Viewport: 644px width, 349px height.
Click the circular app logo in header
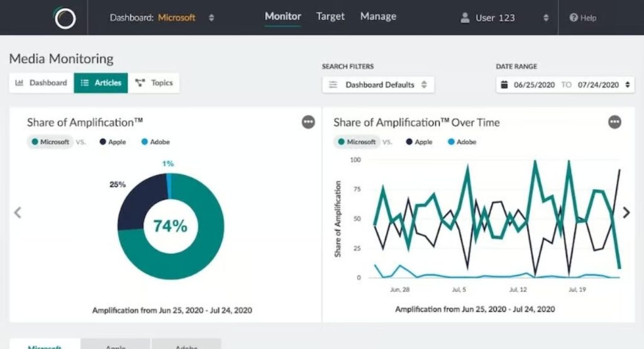click(x=65, y=18)
